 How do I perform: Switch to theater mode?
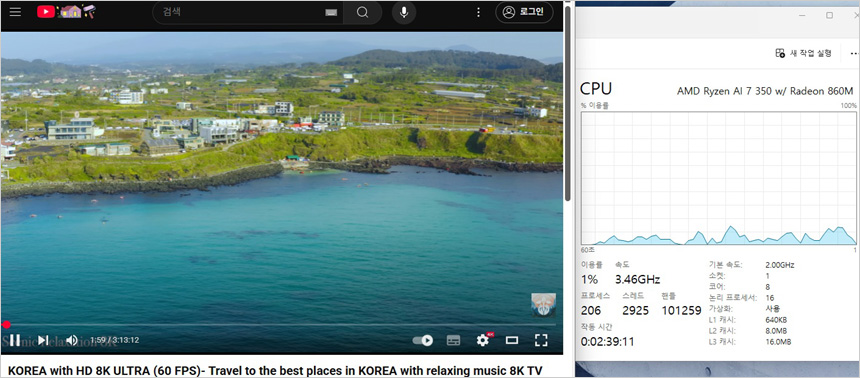[x=512, y=341]
